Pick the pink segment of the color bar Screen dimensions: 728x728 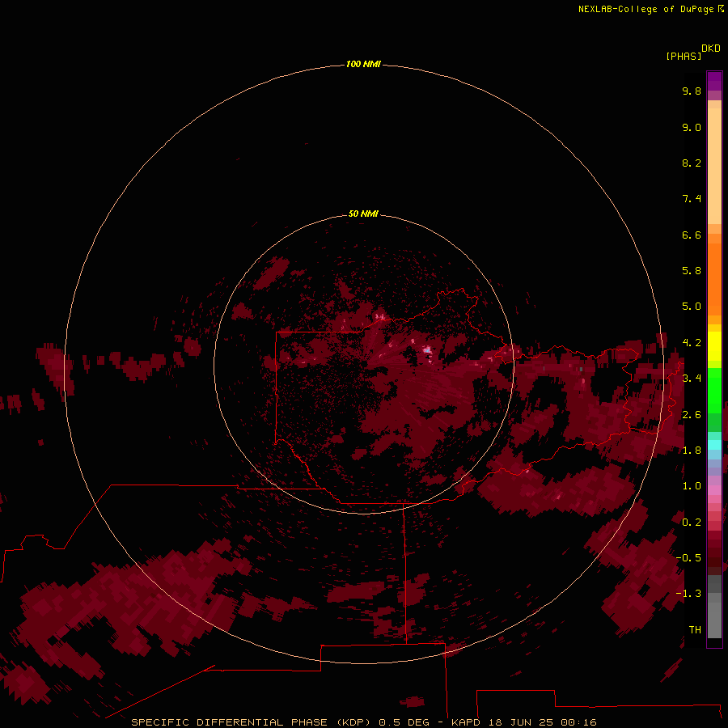(x=714, y=490)
